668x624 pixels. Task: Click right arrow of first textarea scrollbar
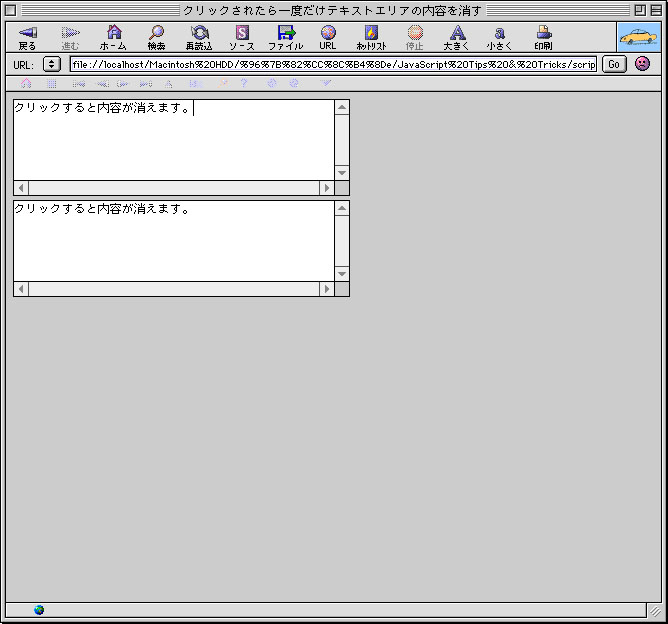[327, 188]
